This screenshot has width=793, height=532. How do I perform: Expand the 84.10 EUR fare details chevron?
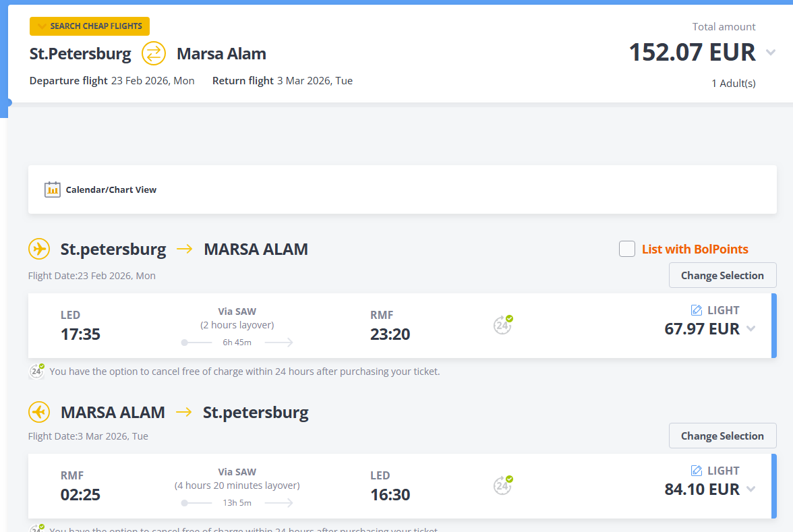point(751,490)
